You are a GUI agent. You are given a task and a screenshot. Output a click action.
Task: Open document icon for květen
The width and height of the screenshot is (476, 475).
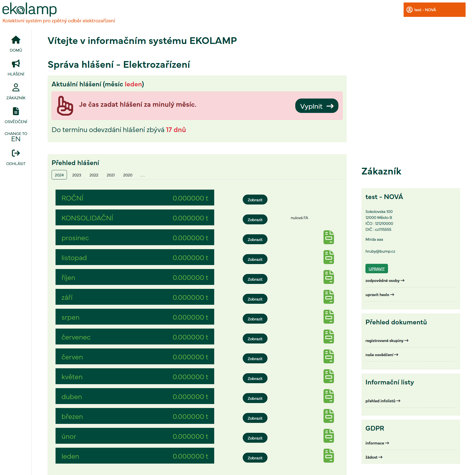(x=329, y=376)
